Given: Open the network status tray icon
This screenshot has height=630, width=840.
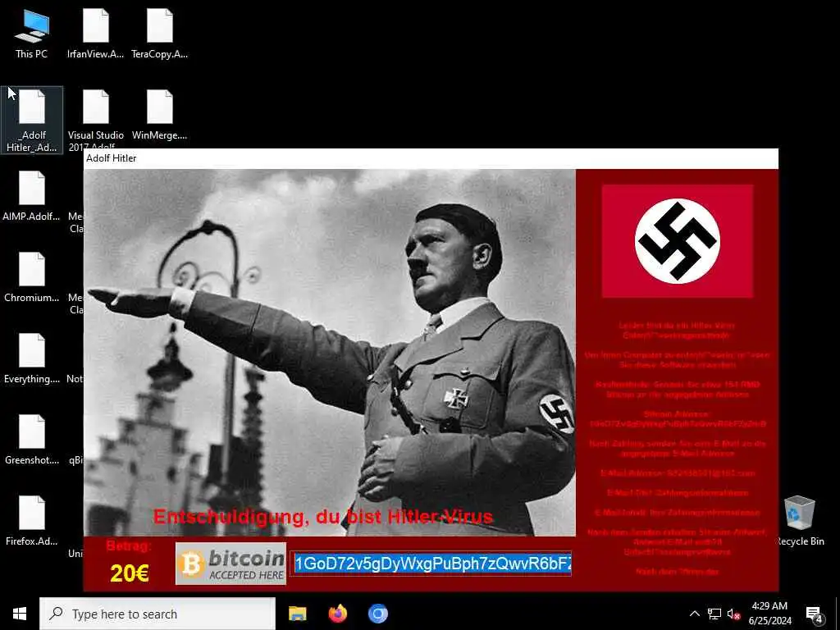Looking at the screenshot, I should tap(714, 614).
